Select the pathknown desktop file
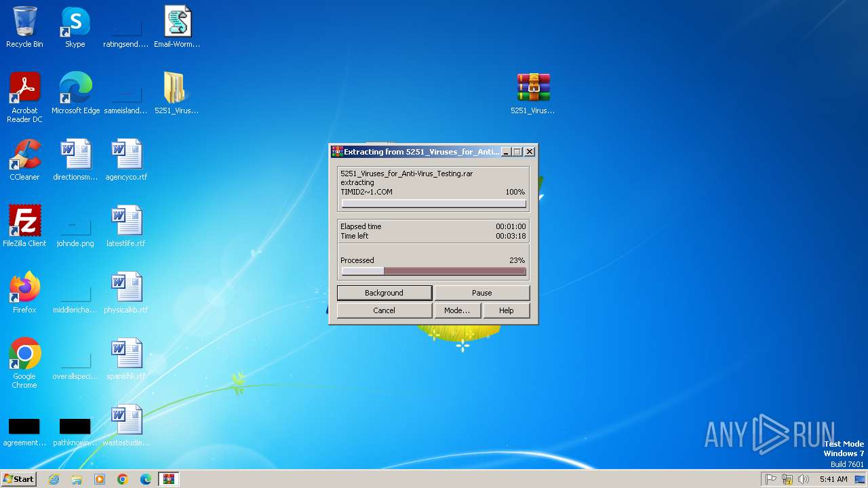This screenshot has height=488, width=868. 75,432
